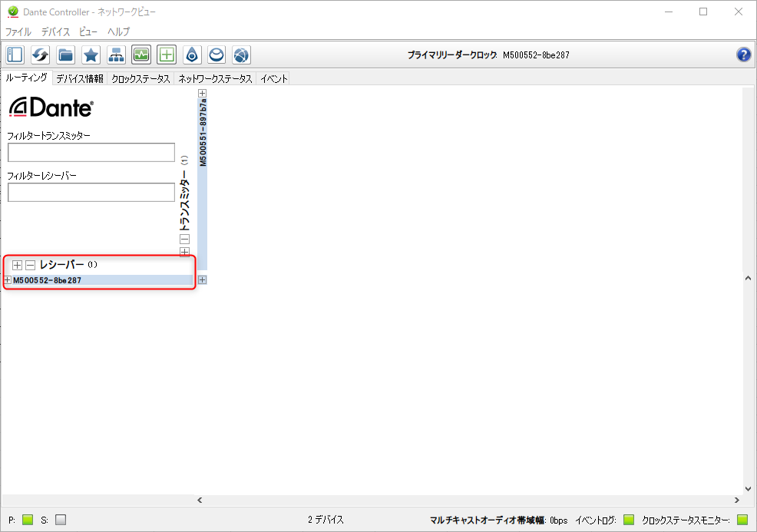The width and height of the screenshot is (757, 532).
Task: Click the vertical scrollbar down arrow
Action: (x=748, y=488)
